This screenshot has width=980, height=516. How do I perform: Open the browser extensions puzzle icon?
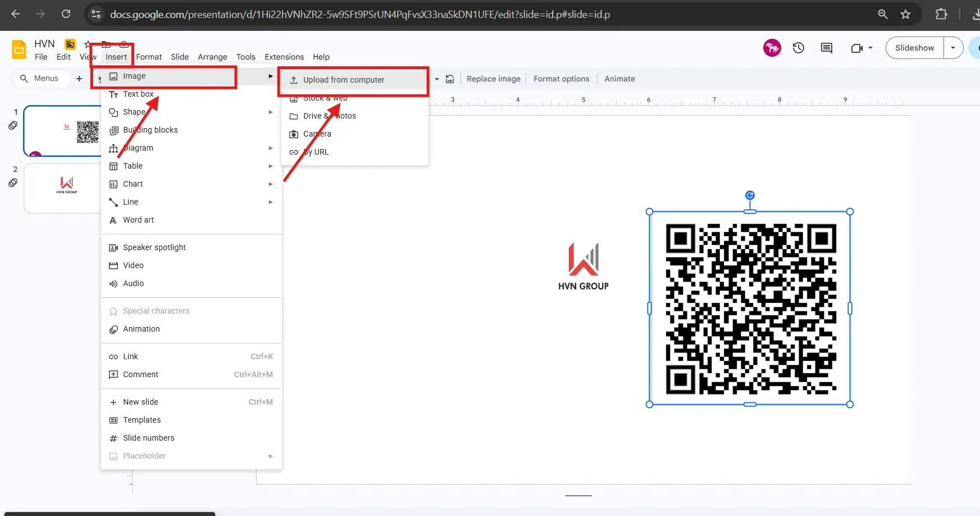tap(941, 14)
